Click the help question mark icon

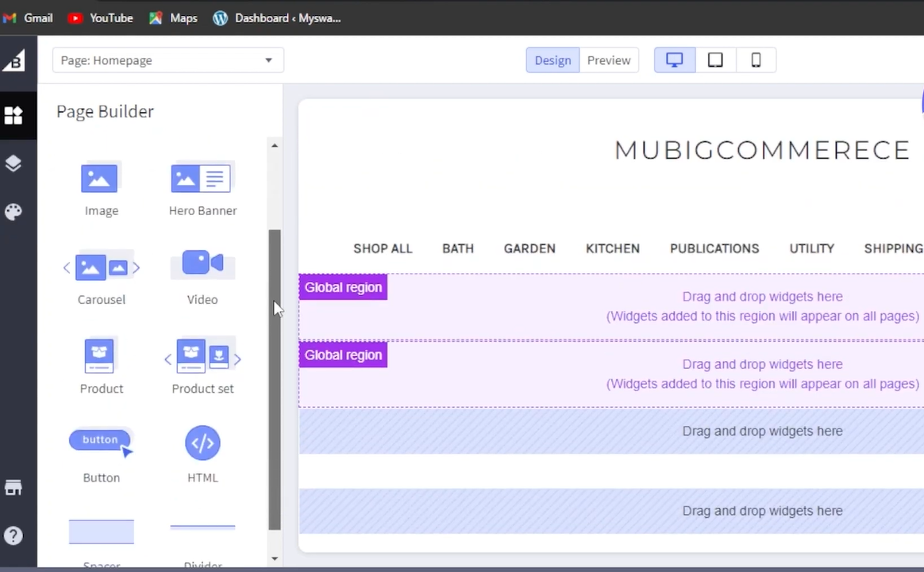click(x=13, y=536)
